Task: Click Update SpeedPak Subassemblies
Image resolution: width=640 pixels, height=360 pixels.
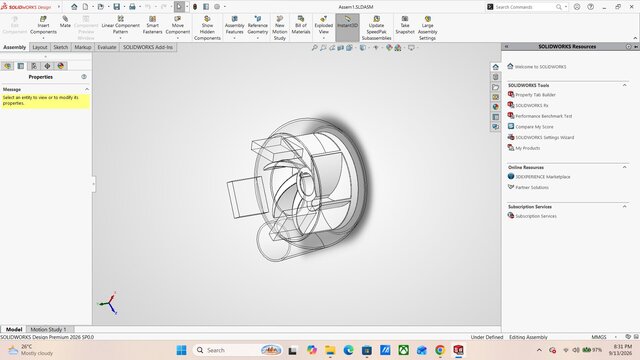Action: (376, 28)
